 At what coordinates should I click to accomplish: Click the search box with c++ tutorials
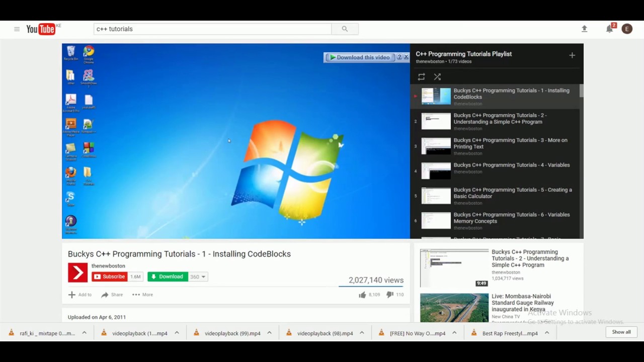[213, 29]
